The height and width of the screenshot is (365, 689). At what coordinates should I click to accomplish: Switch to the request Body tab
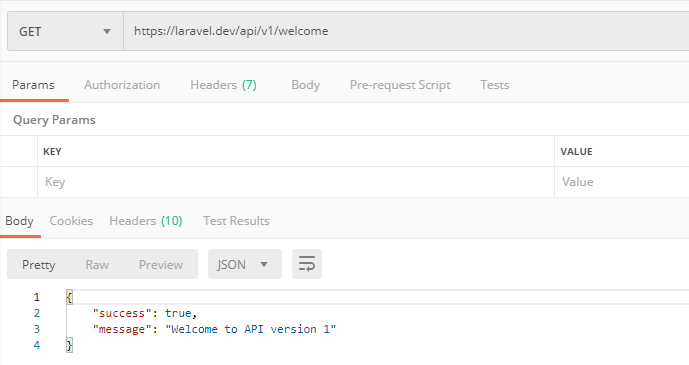305,85
